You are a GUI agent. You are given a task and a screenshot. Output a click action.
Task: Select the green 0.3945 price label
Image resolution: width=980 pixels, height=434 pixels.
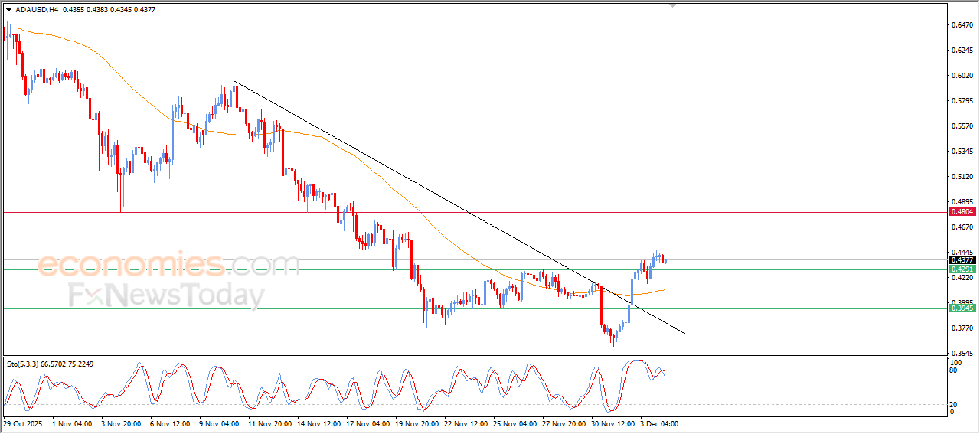coord(962,308)
